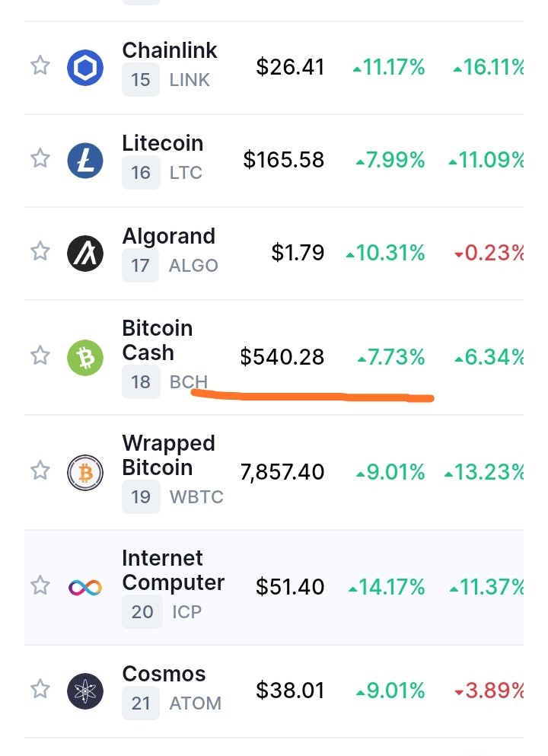This screenshot has height=756, width=548.
Task: Add Algorand to watchlist via star
Action: coord(40,250)
